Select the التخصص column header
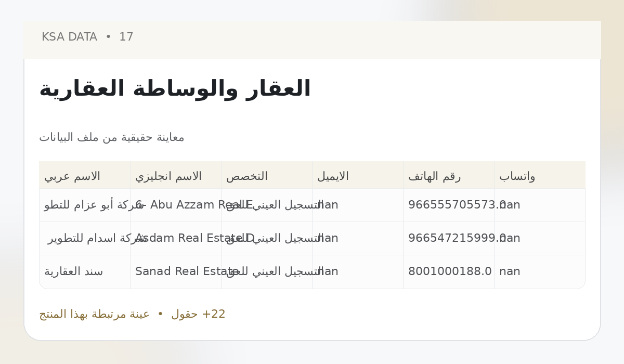 [x=247, y=176]
